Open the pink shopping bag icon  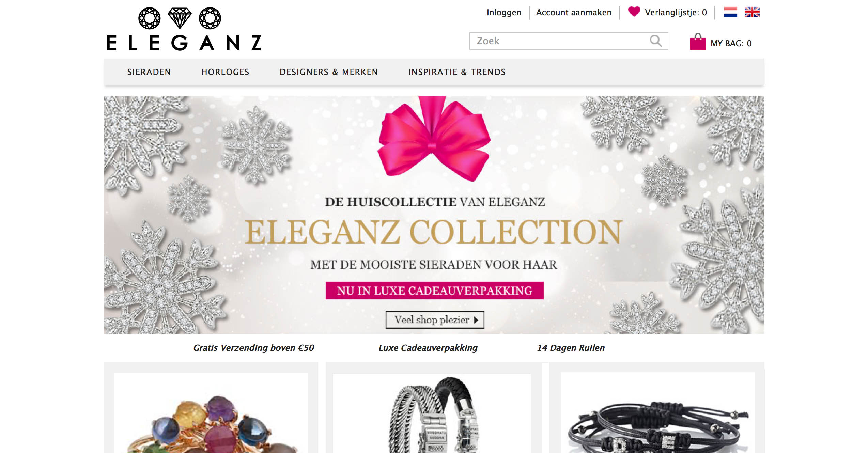pyautogui.click(x=698, y=42)
